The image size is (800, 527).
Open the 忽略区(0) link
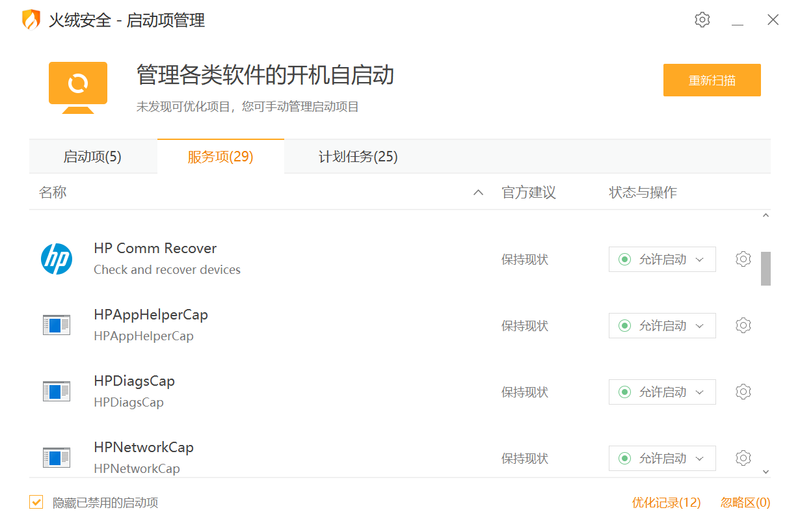[745, 502]
